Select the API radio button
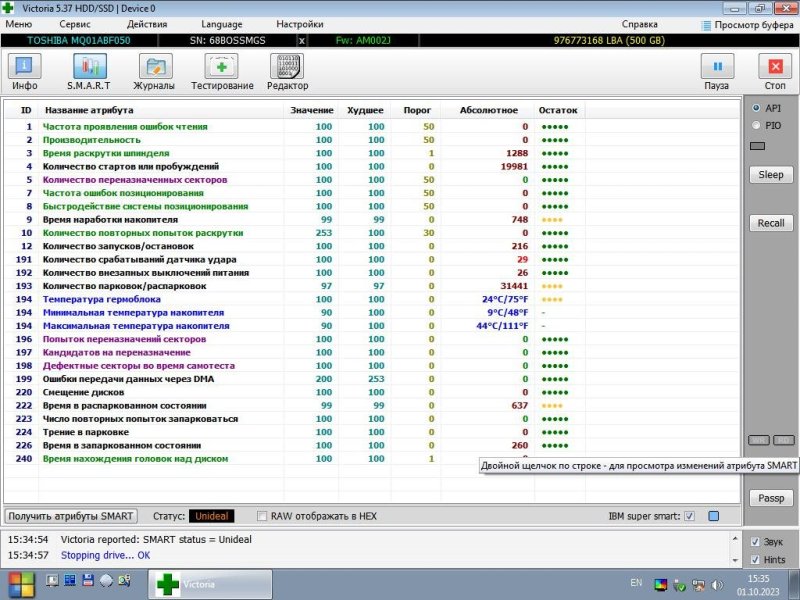The width and height of the screenshot is (800, 600). (756, 108)
